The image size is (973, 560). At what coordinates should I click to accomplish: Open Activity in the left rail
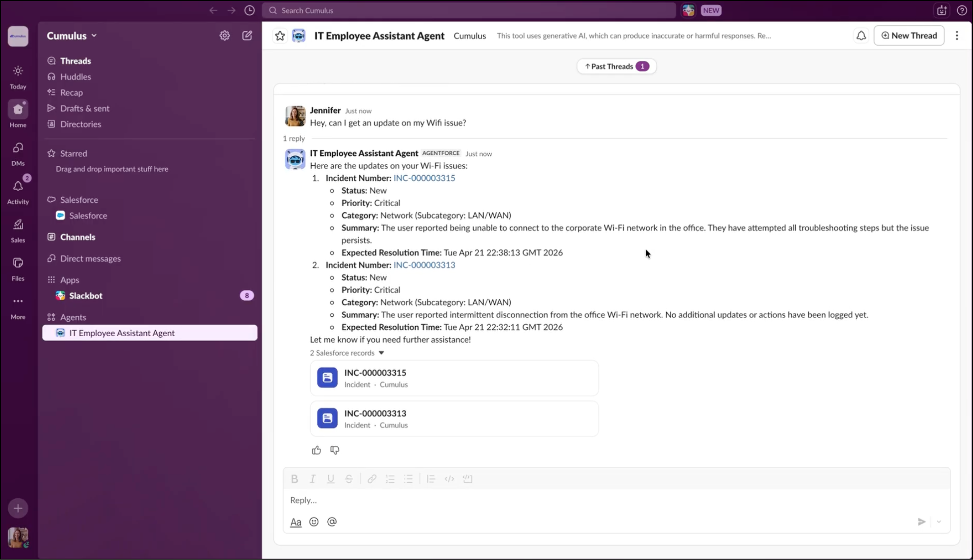click(x=18, y=191)
